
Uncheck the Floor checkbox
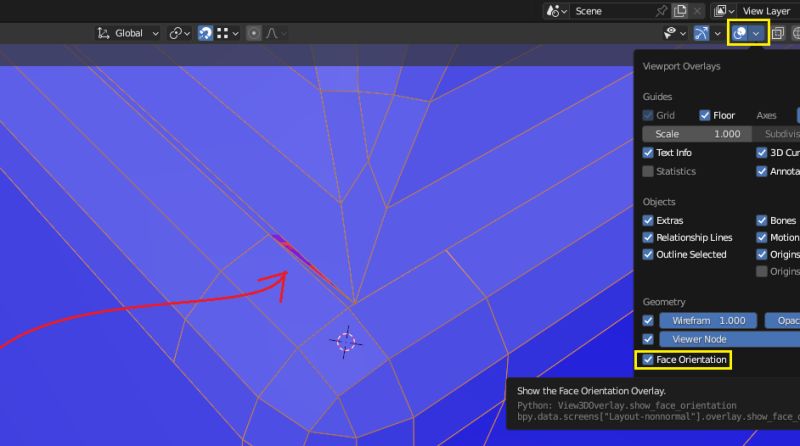click(705, 115)
